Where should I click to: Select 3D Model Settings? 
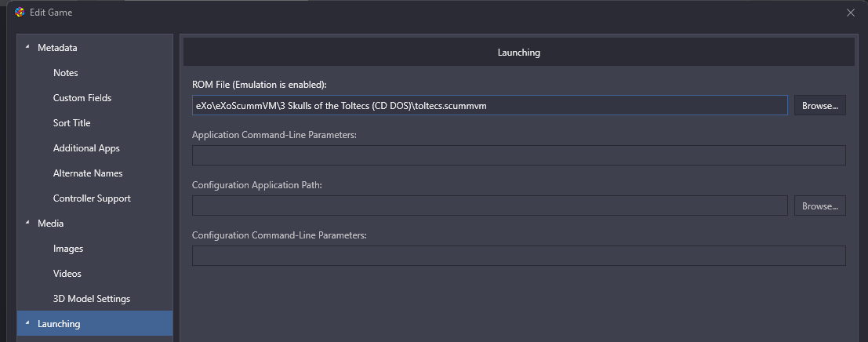(91, 298)
